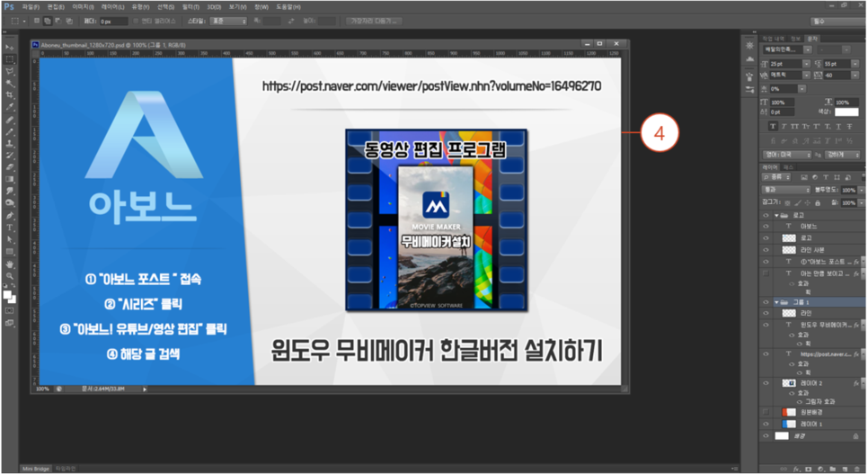Click the Add layer style fx icon

(797, 469)
